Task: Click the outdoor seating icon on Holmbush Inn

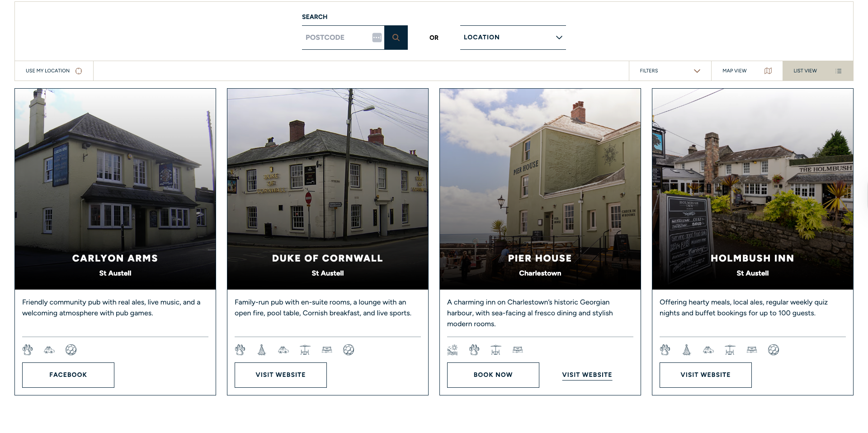Action: click(730, 350)
